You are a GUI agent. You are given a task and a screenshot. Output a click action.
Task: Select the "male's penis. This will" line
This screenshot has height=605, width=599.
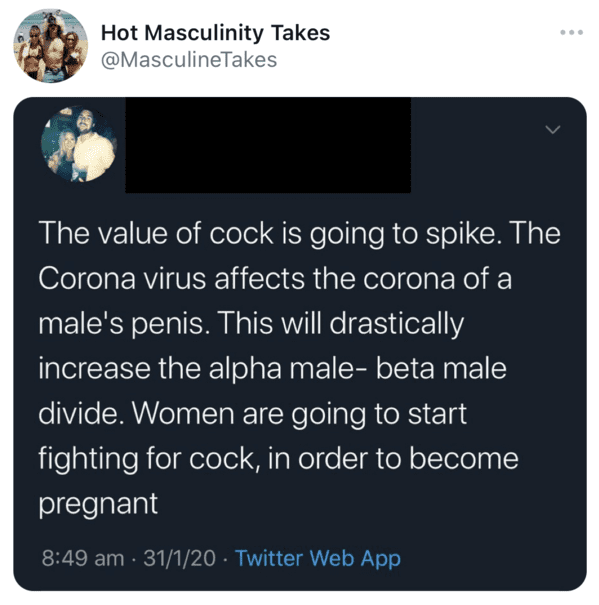click(251, 324)
